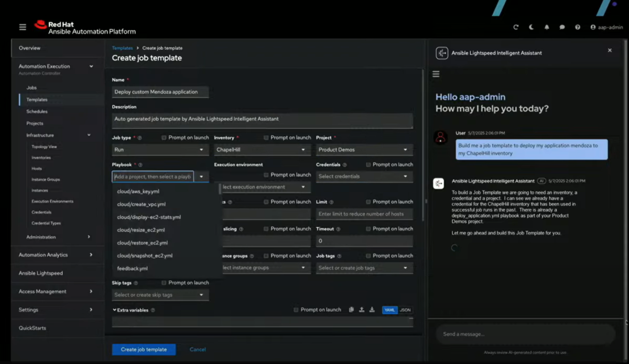Enable Prompt on launch for Limit
The width and height of the screenshot is (629, 364).
pyautogui.click(x=368, y=202)
